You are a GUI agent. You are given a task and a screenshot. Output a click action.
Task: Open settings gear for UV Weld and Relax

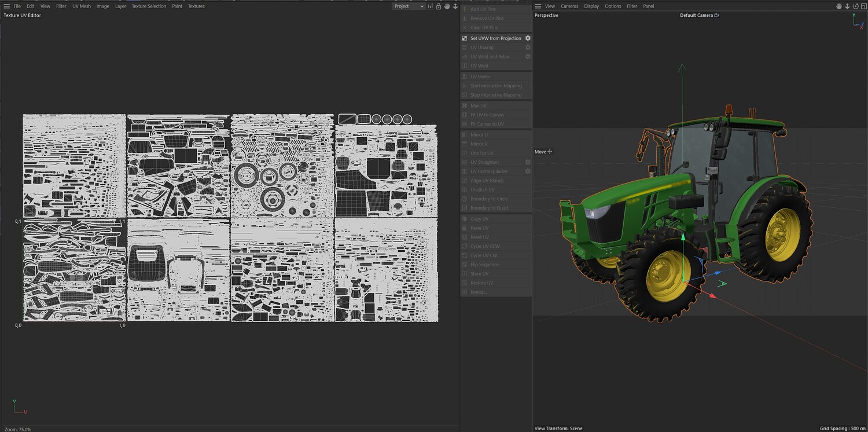coord(528,57)
